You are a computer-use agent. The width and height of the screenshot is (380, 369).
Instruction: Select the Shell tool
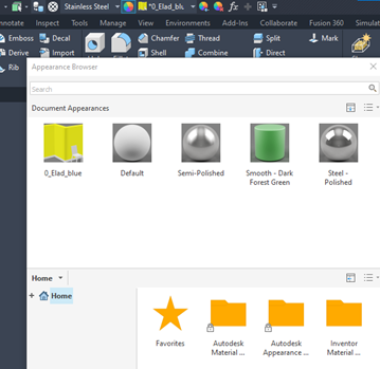click(152, 53)
